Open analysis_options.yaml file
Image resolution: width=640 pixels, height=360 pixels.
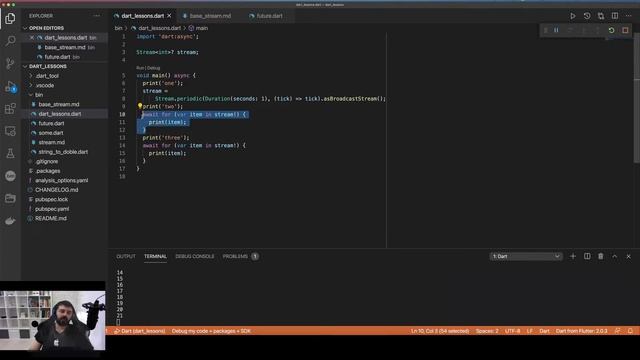click(x=61, y=180)
